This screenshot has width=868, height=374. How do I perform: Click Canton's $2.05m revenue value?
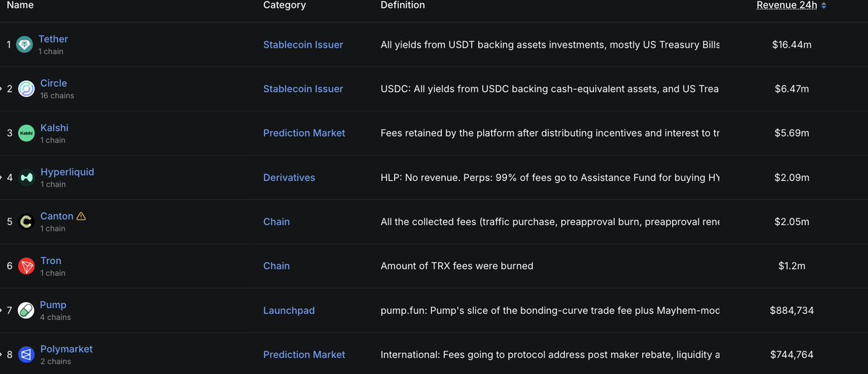(x=792, y=222)
